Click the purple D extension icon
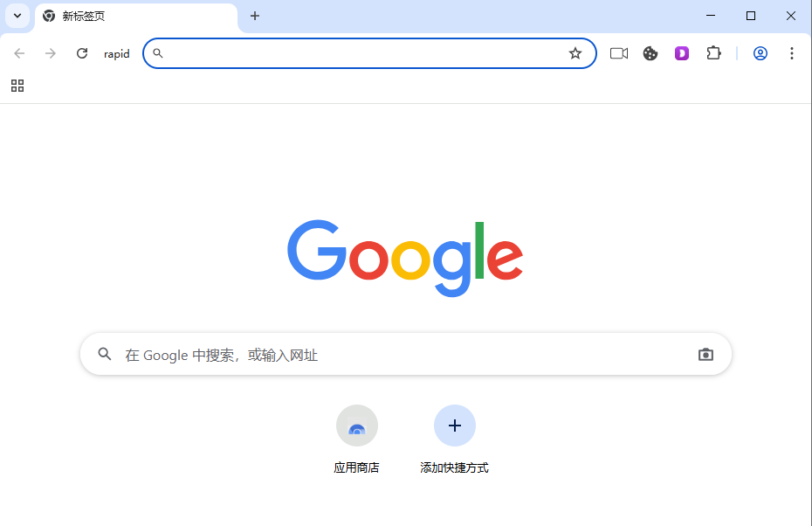The height and width of the screenshot is (526, 812). pos(682,53)
